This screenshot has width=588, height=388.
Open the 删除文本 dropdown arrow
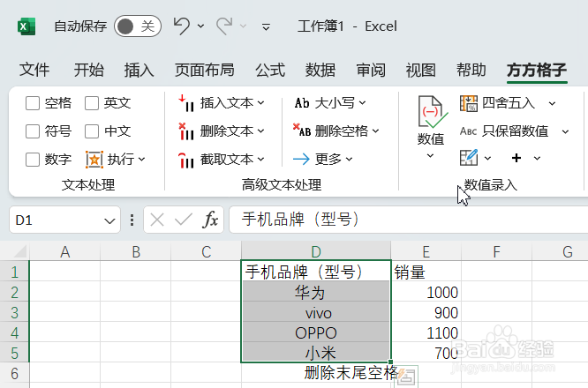pos(261,131)
